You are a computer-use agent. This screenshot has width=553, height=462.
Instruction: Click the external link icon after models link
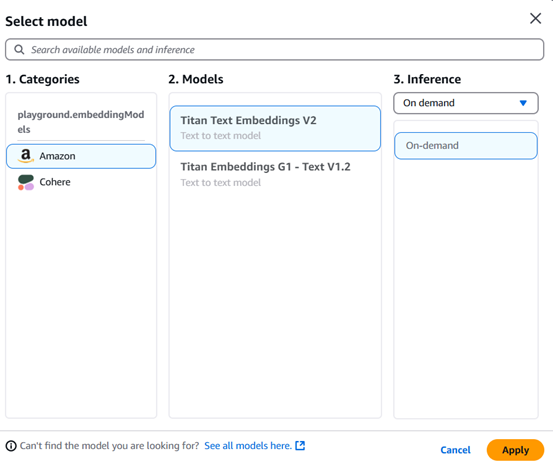(x=300, y=445)
